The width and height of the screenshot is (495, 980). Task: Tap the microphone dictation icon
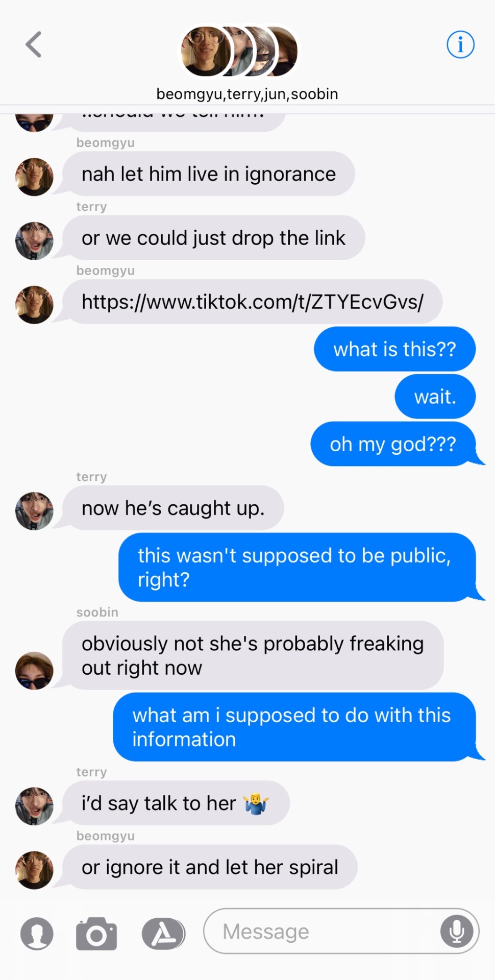(x=457, y=931)
